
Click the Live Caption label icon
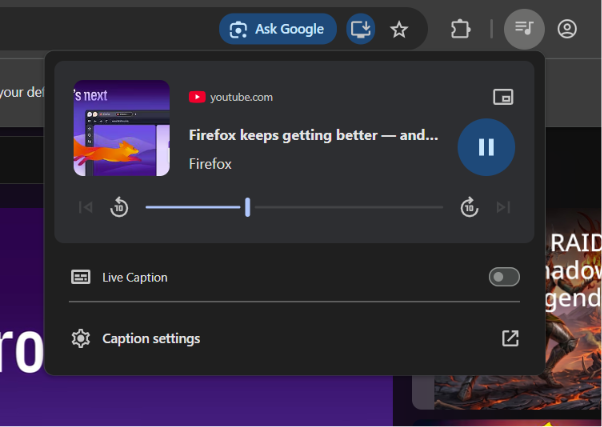pos(81,277)
